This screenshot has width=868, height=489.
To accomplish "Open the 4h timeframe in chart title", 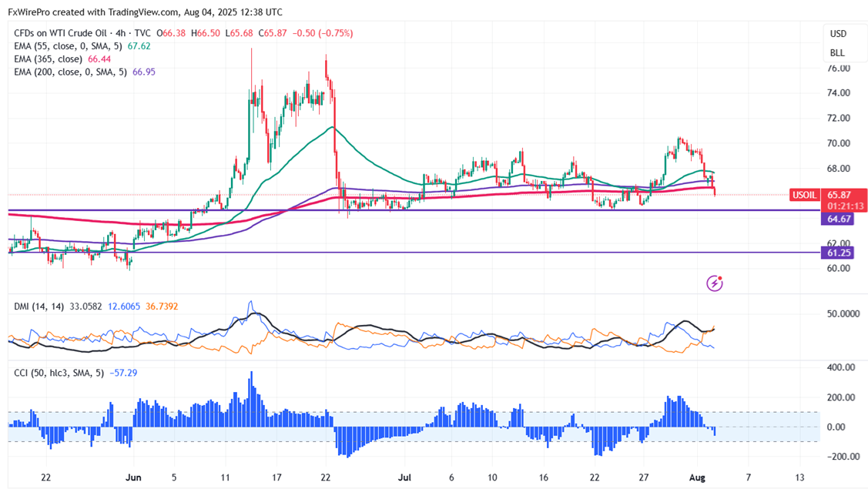I will click(x=121, y=33).
